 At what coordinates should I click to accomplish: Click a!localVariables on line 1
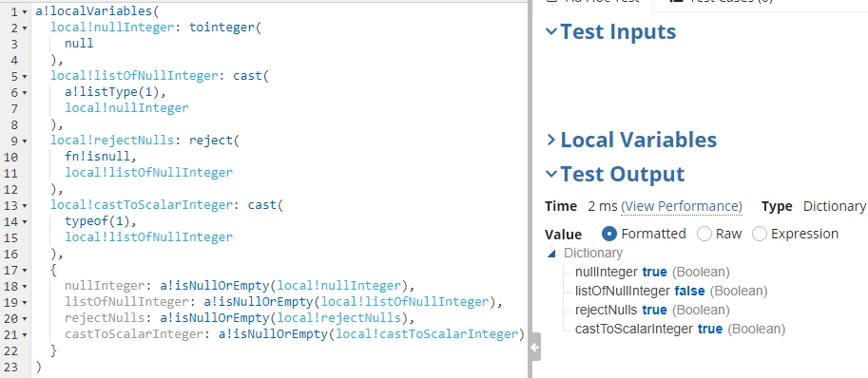(x=94, y=11)
